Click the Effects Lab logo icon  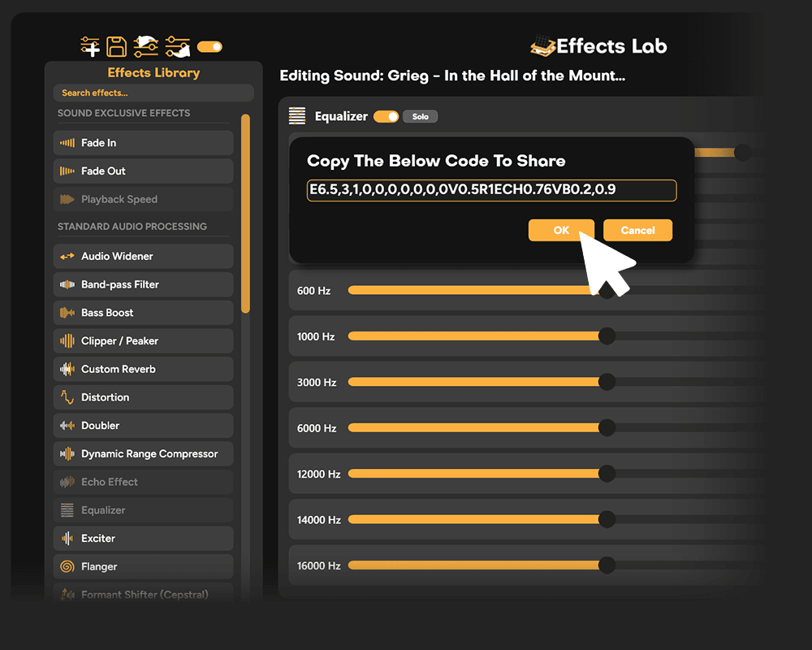[x=542, y=45]
